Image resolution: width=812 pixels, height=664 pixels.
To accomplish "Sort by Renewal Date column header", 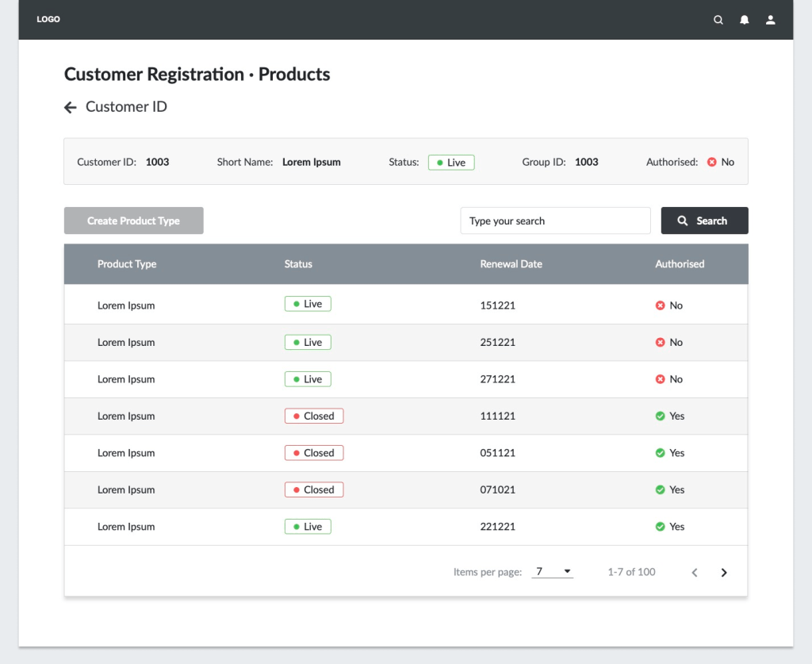I will point(511,264).
